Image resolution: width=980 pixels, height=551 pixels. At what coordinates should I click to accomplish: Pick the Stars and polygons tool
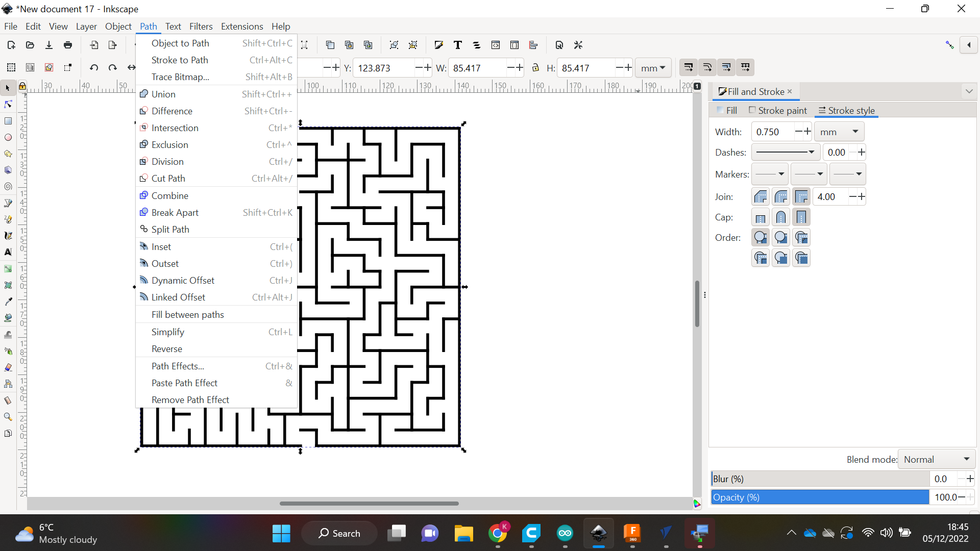pos(8,154)
